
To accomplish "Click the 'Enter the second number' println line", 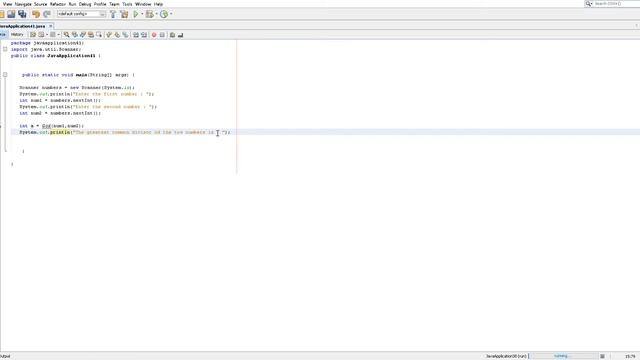I will [88, 107].
